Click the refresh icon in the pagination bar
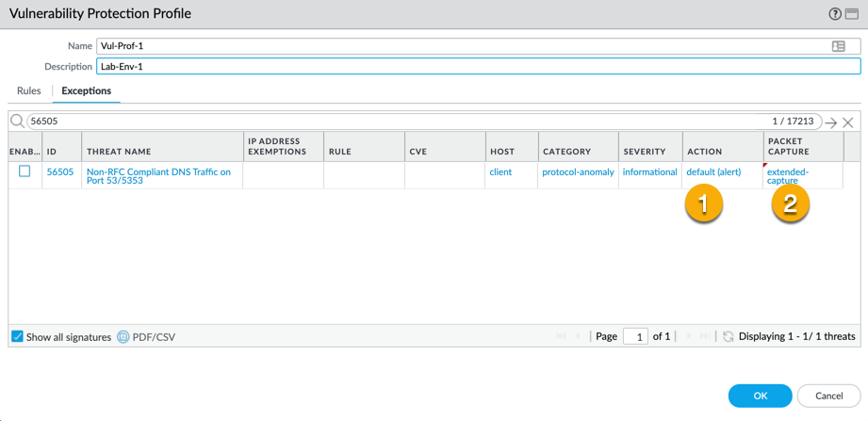Screen dimensions: 868x421 pyautogui.click(x=729, y=336)
